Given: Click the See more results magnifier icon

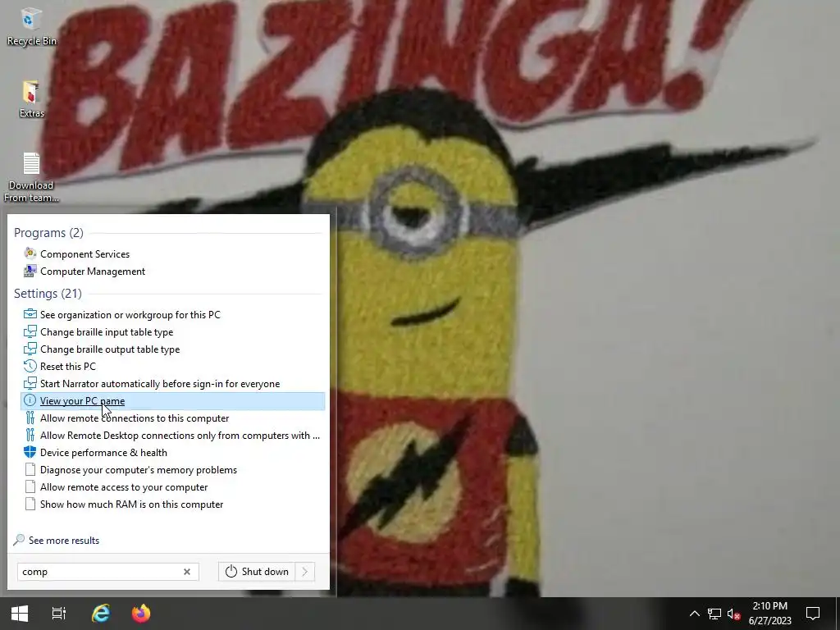Looking at the screenshot, I should [19, 540].
